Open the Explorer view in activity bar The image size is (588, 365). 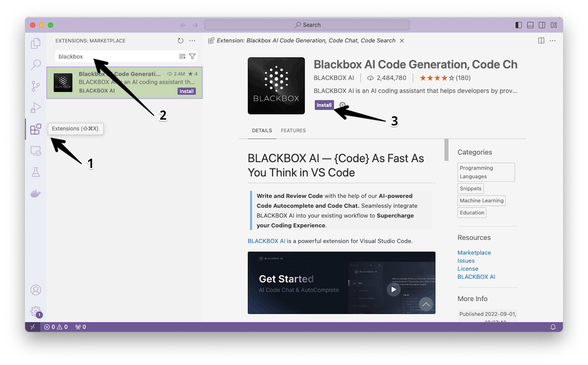point(36,43)
